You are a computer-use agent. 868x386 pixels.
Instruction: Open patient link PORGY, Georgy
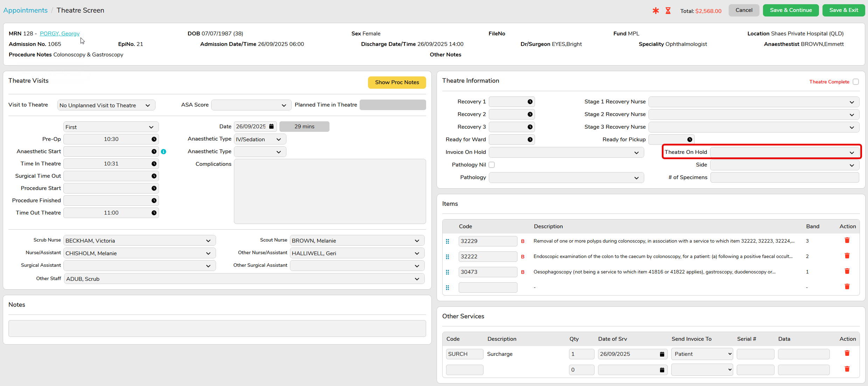(x=60, y=34)
